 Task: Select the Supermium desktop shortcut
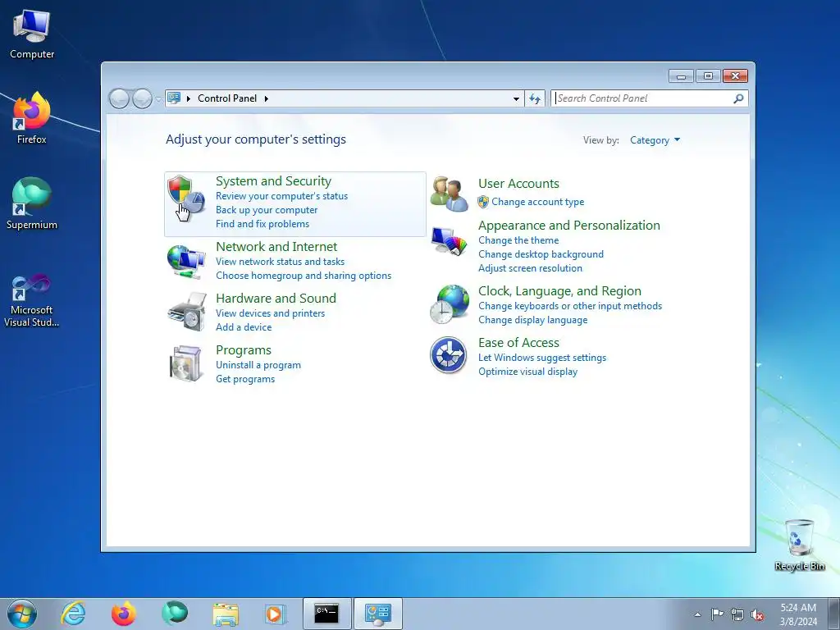32,203
